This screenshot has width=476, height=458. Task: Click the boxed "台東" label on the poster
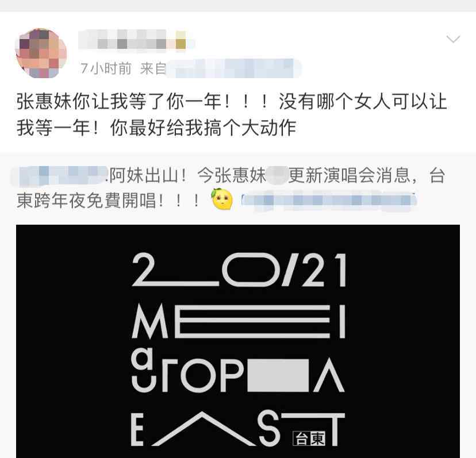tap(309, 438)
